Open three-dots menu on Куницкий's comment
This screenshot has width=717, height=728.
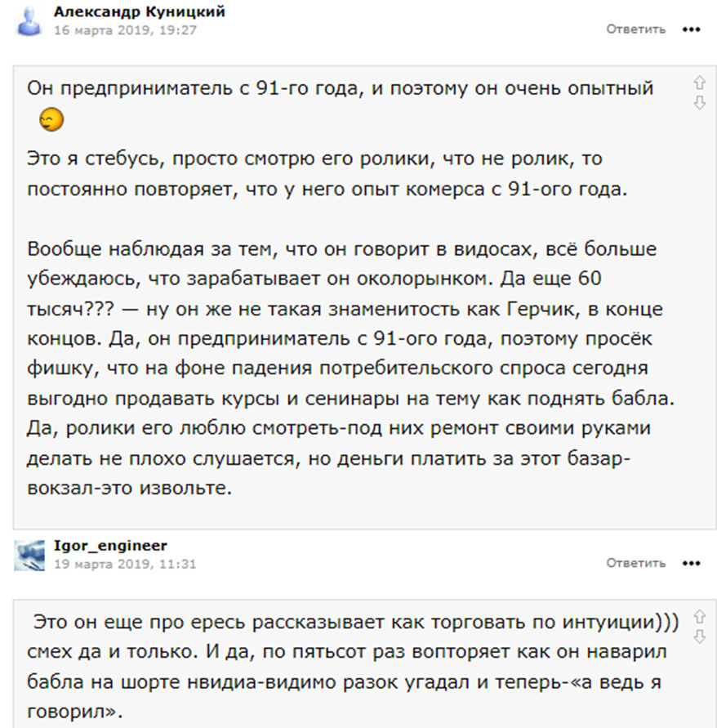coord(691,29)
